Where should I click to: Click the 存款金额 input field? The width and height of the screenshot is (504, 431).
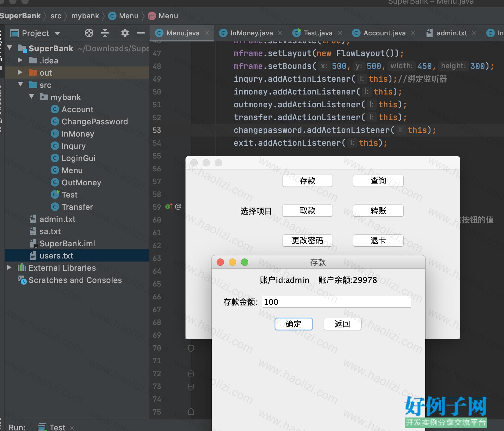point(337,302)
